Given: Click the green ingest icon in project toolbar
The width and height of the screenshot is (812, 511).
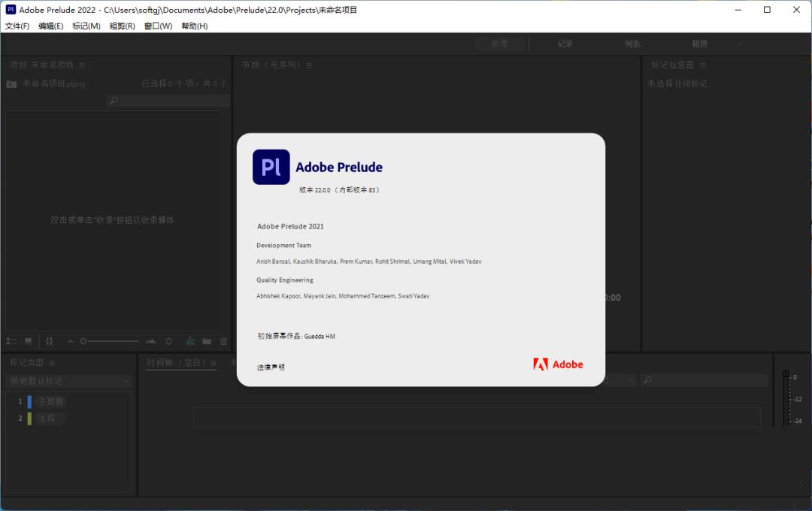Looking at the screenshot, I should 190,341.
